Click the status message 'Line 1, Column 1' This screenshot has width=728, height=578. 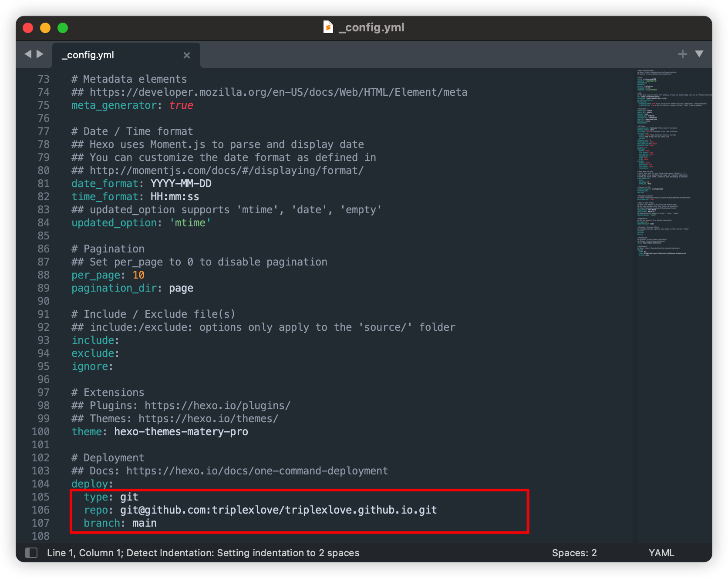pyautogui.click(x=84, y=553)
